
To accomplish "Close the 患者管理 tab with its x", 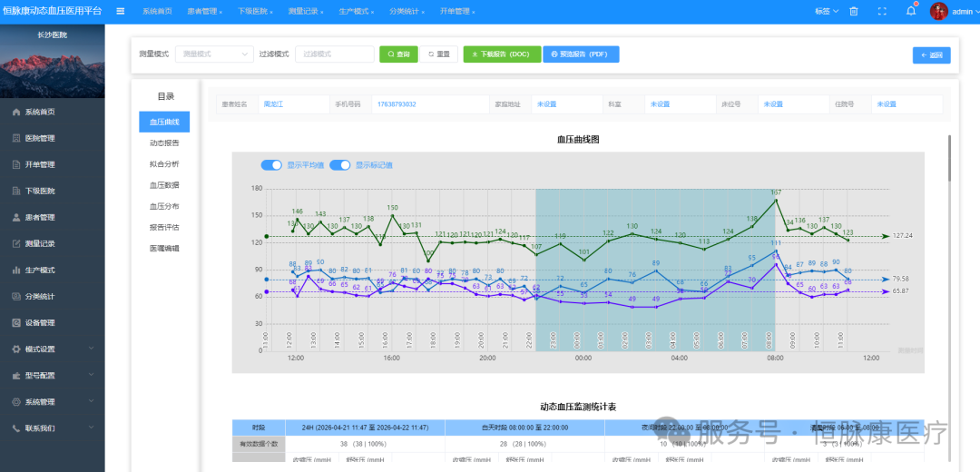I will [220, 13].
